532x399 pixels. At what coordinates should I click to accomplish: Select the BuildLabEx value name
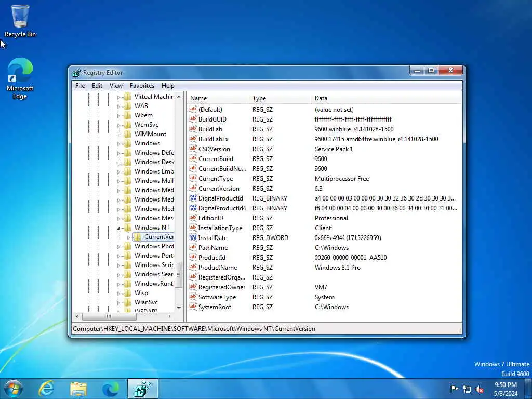click(213, 139)
